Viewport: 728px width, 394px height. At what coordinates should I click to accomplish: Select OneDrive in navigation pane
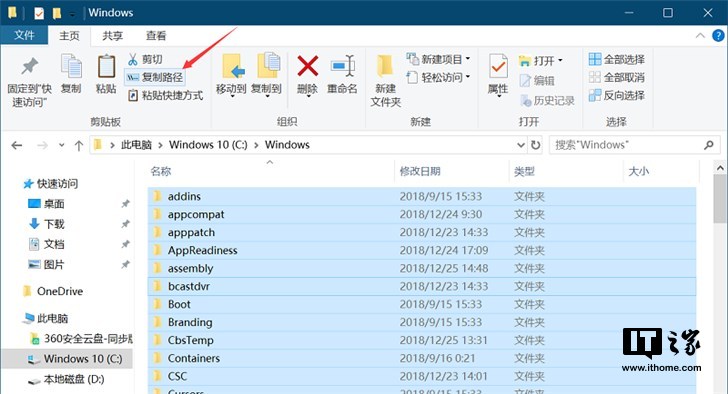53,291
